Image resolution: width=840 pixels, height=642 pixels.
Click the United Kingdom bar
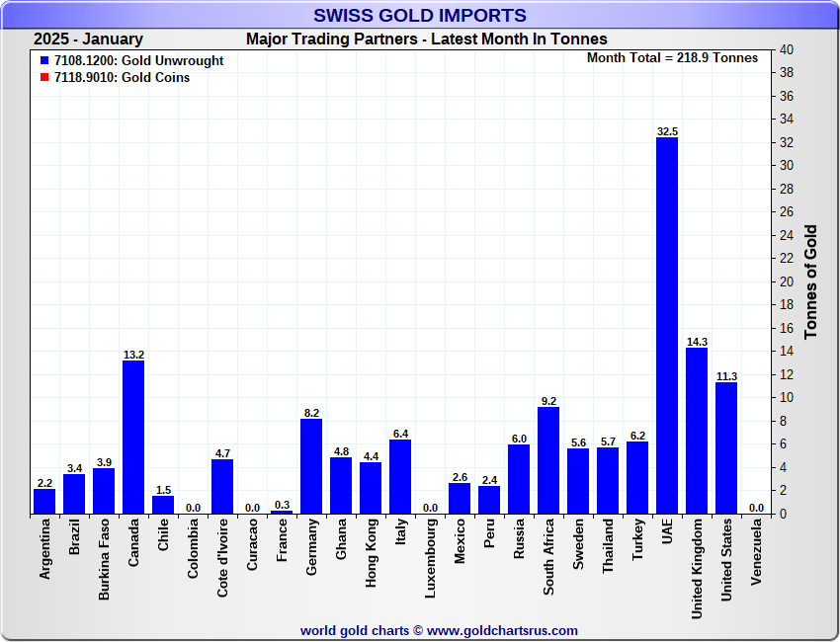coord(697,431)
